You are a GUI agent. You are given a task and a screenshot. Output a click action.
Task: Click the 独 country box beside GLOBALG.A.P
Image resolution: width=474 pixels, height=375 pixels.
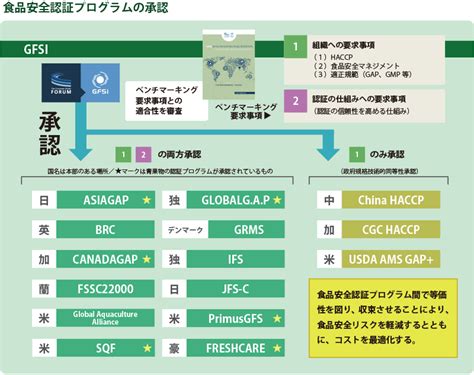click(x=174, y=200)
